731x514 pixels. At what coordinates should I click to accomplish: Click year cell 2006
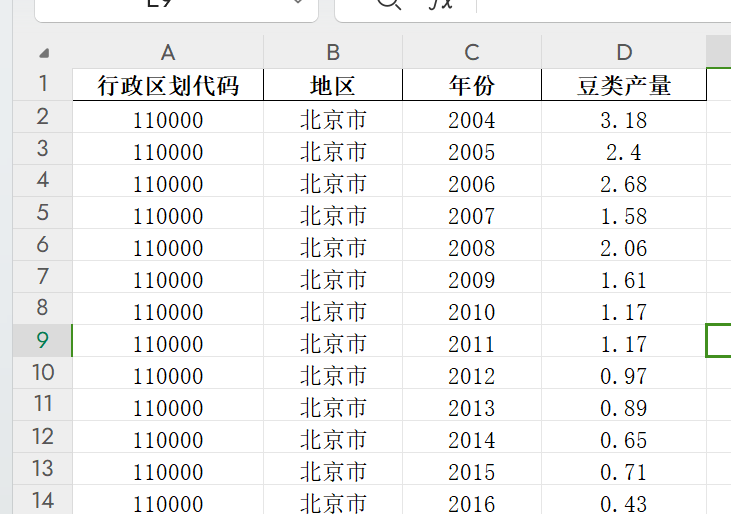(472, 181)
